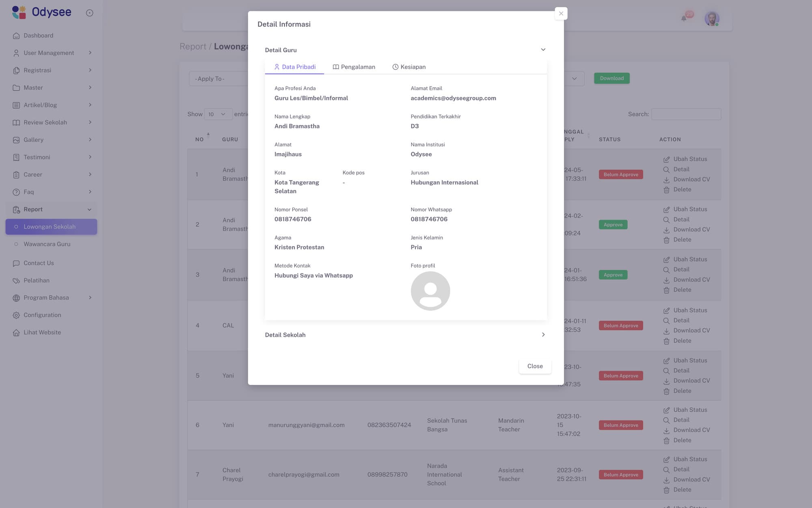The image size is (812, 508).
Task: Click the green Download button
Action: coord(611,78)
